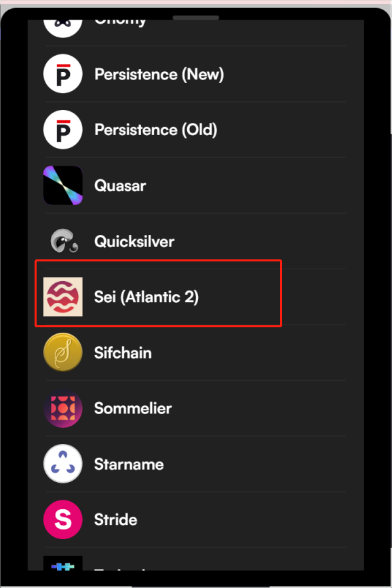Switch to the Stride chain name

pyautogui.click(x=116, y=519)
